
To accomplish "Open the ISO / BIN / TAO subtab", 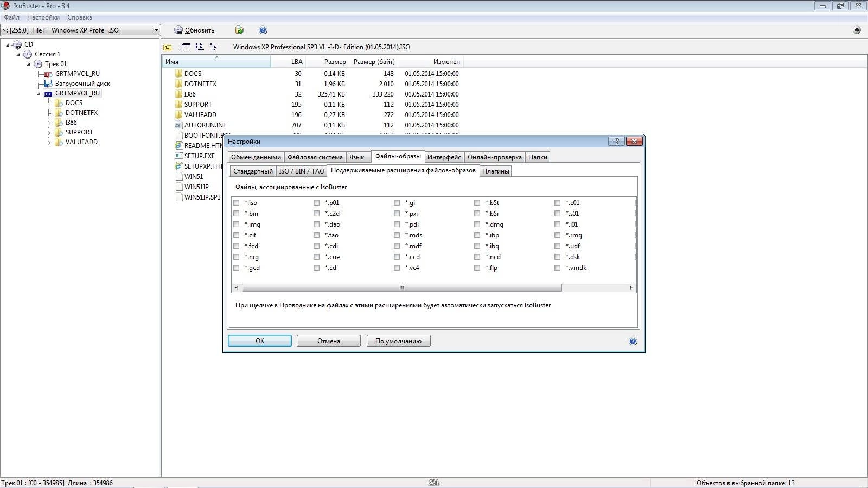I will [x=302, y=171].
